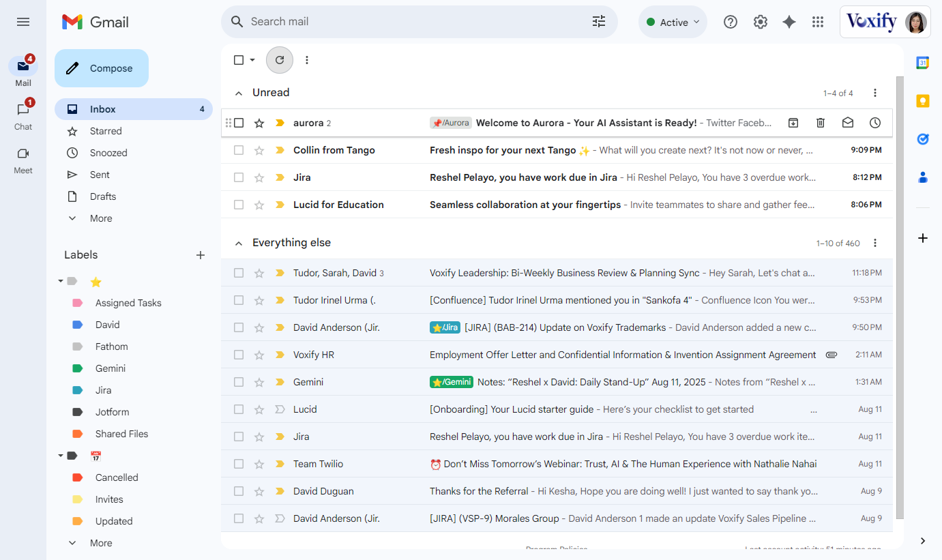Viewport: 942px width, 560px height.
Task: Open the Inbox folder
Action: click(134, 109)
